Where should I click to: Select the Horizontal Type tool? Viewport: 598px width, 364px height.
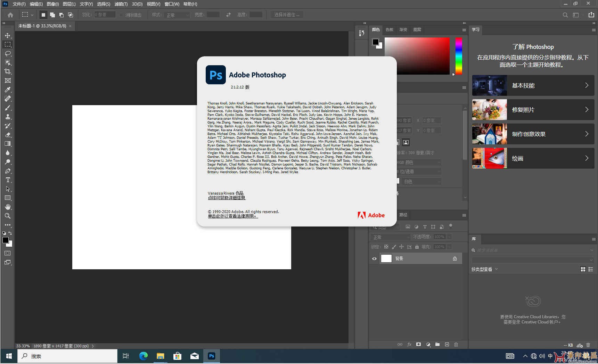(x=8, y=180)
